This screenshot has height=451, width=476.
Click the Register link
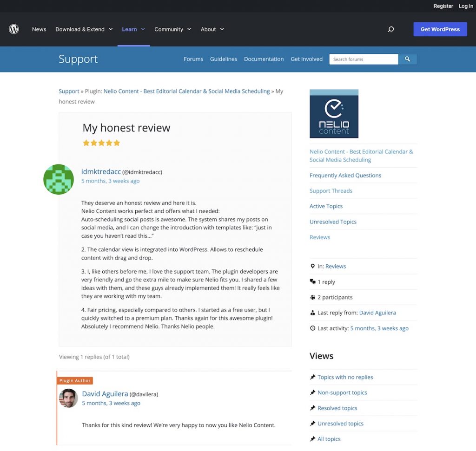pyautogui.click(x=443, y=6)
